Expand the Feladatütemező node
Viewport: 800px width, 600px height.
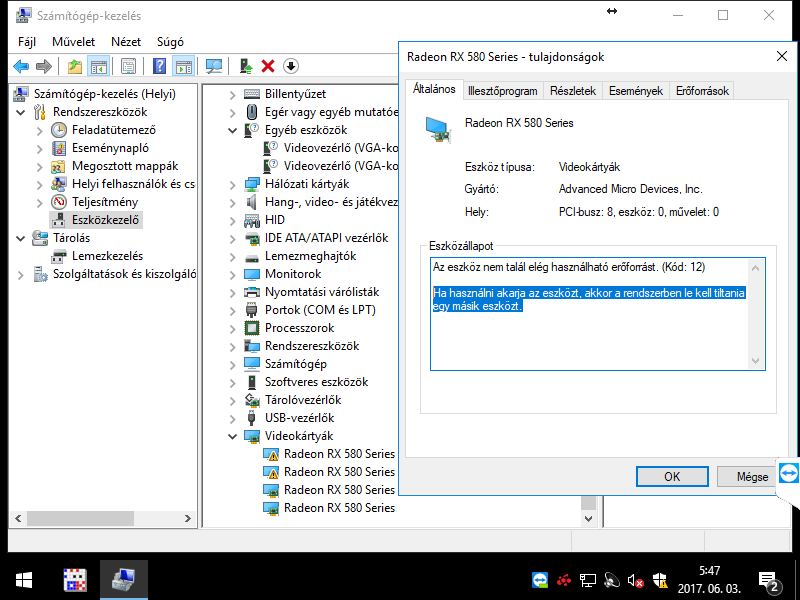(39, 131)
